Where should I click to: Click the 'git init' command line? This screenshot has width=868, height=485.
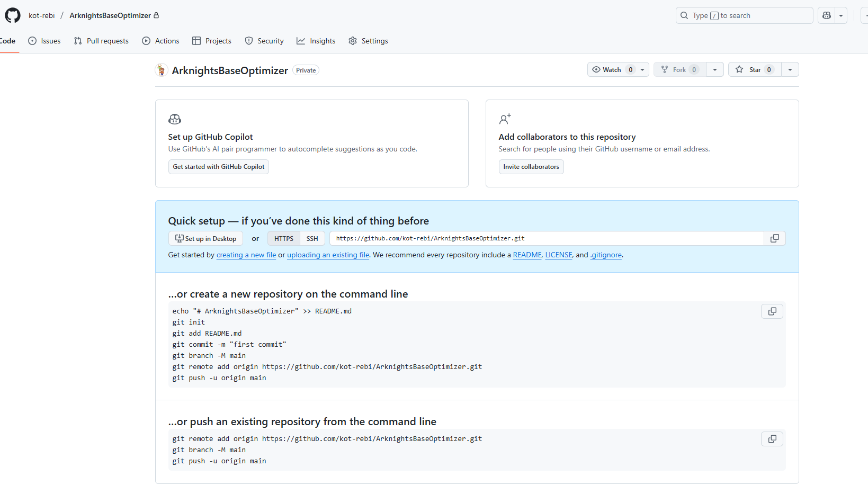(x=189, y=322)
